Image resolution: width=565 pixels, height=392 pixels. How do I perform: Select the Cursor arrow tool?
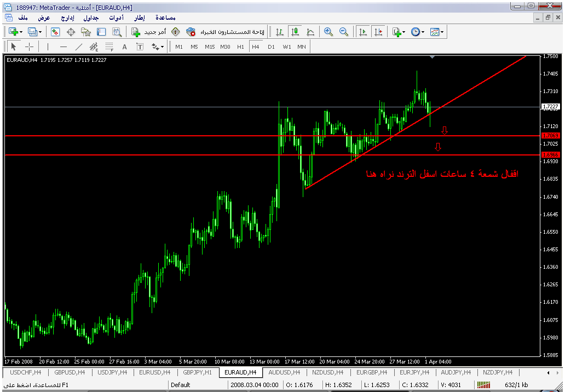[14, 47]
